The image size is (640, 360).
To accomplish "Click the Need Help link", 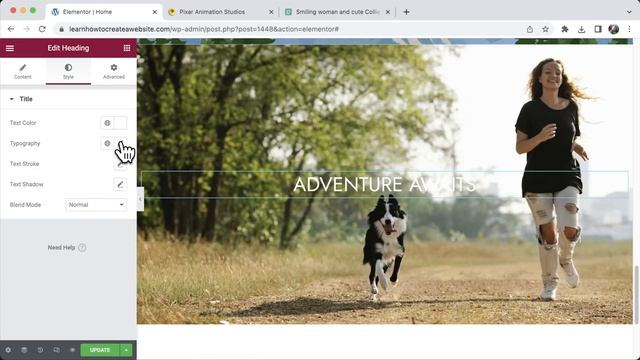I will pos(61,247).
